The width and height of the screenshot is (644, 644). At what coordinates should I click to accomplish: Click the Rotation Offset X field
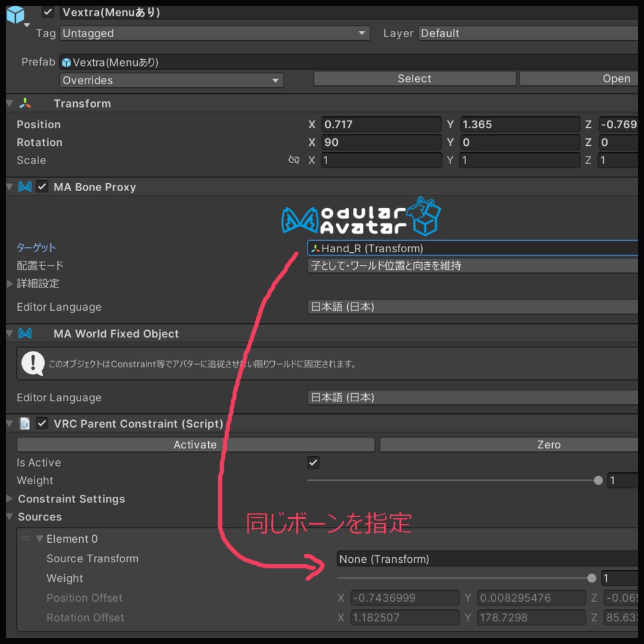coord(404,618)
